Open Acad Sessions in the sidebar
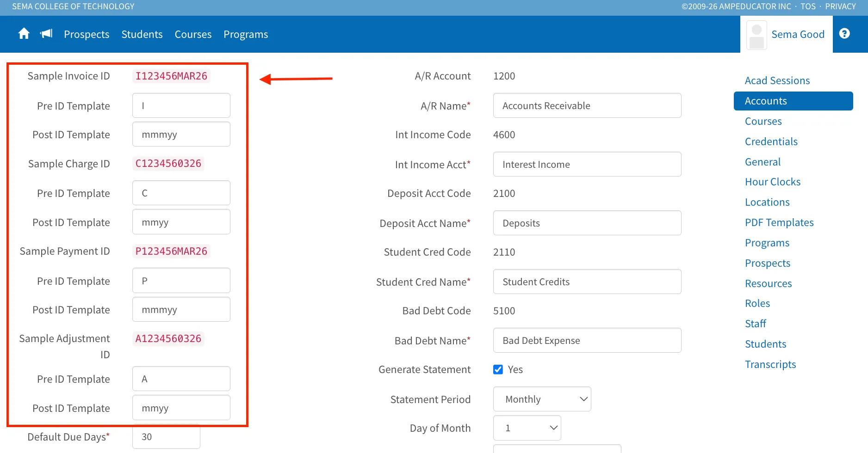Viewport: 868px width, 453px height. pyautogui.click(x=777, y=80)
